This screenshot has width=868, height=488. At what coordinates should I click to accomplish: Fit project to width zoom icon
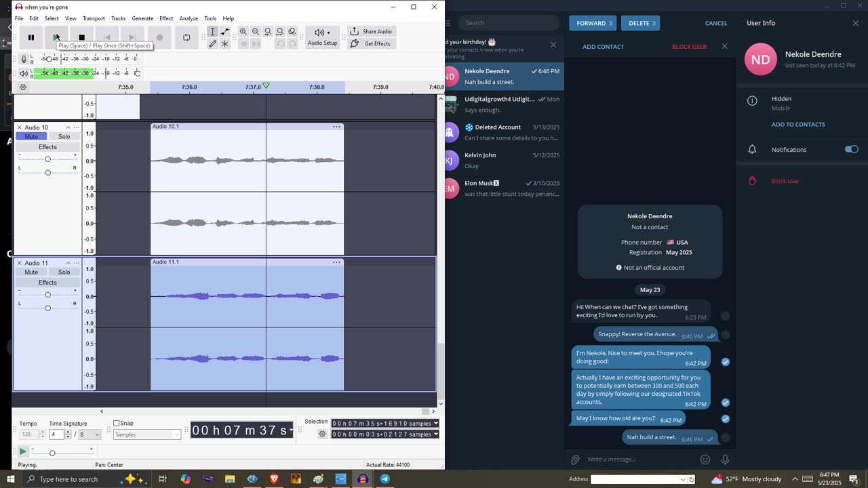point(280,32)
